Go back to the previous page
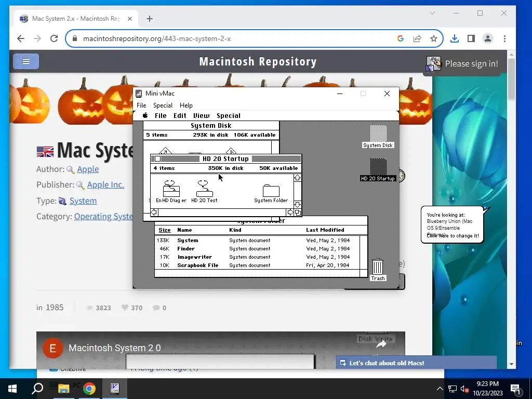This screenshot has height=399, width=532. click(x=21, y=38)
